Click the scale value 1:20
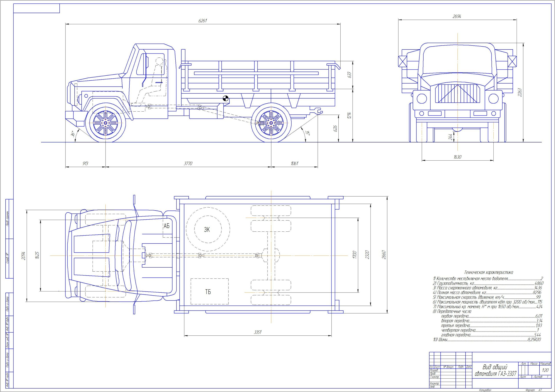Image resolution: width=555 pixels, height=392 pixels. pos(545,370)
